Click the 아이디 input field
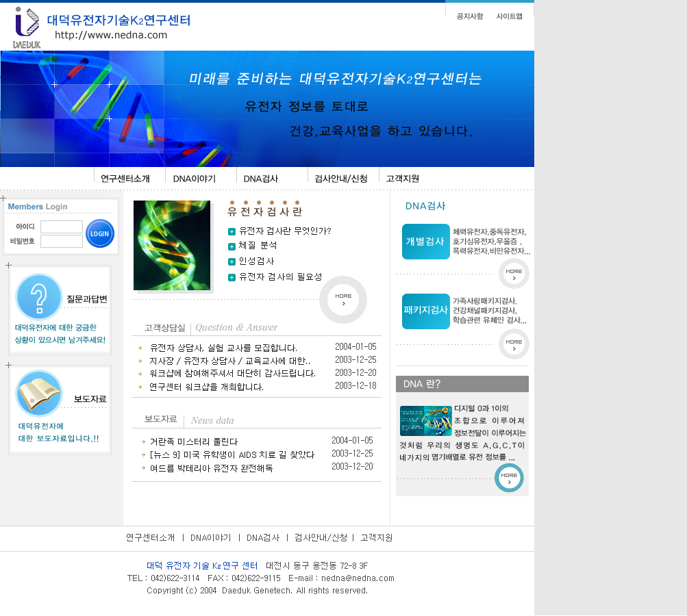This screenshot has height=616, width=687. tap(62, 227)
